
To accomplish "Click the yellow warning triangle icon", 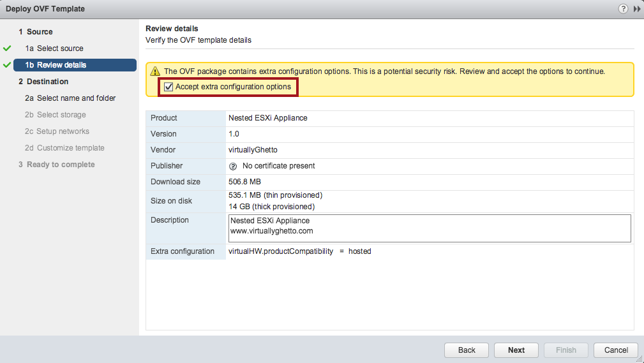I will [x=154, y=71].
